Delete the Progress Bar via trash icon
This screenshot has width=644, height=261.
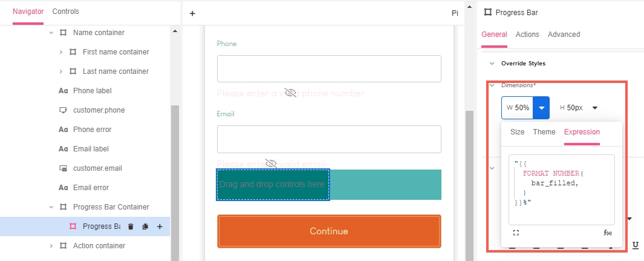pyautogui.click(x=131, y=226)
